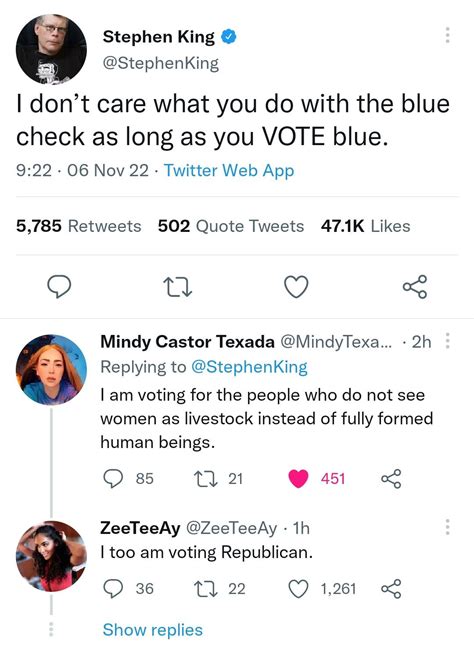This screenshot has height=651, width=474.
Task: Open the Twitter Web App source link
Action: 229,171
